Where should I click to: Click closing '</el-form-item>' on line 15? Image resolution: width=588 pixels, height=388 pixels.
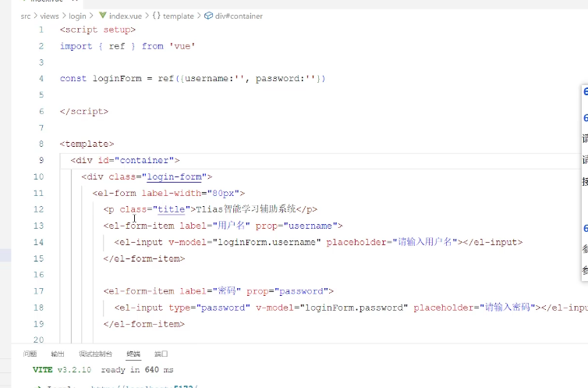(x=144, y=259)
